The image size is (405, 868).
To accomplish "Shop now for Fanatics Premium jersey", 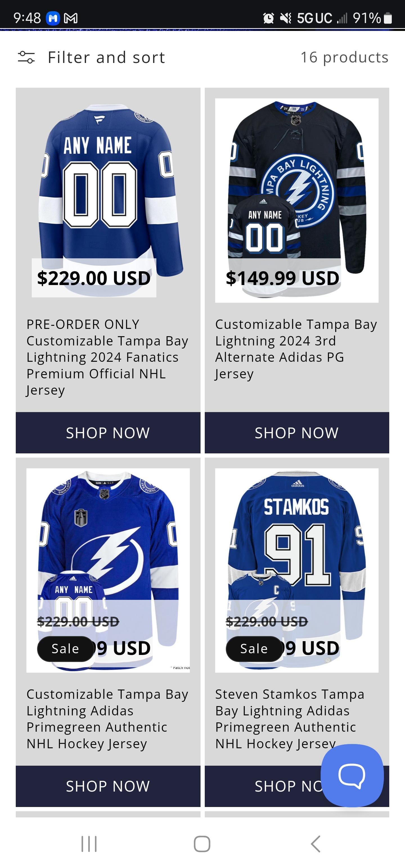I will click(x=108, y=433).
